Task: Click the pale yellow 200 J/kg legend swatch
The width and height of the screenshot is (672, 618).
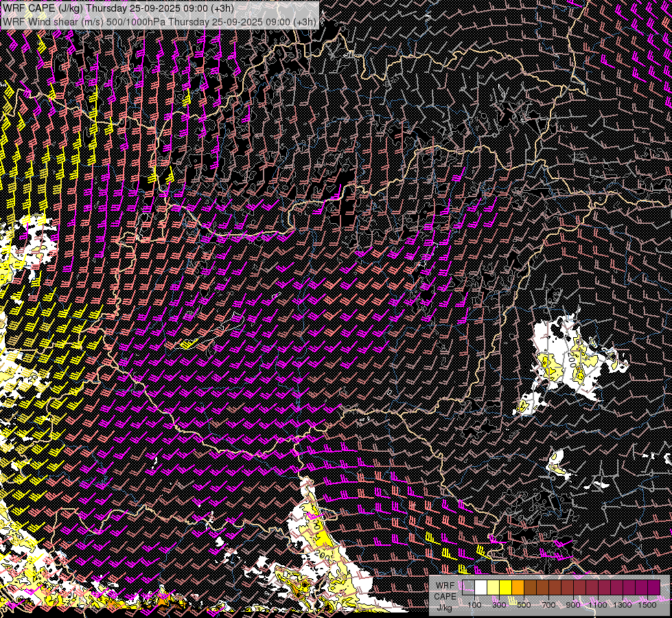Action: [494, 587]
